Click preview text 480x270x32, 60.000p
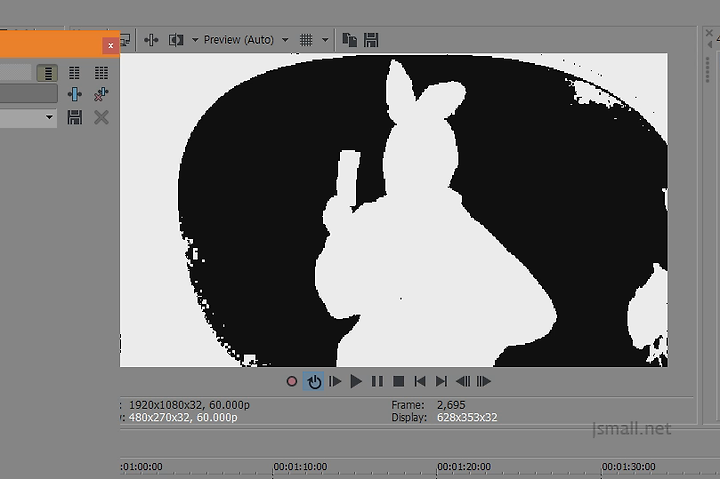 coord(183,417)
